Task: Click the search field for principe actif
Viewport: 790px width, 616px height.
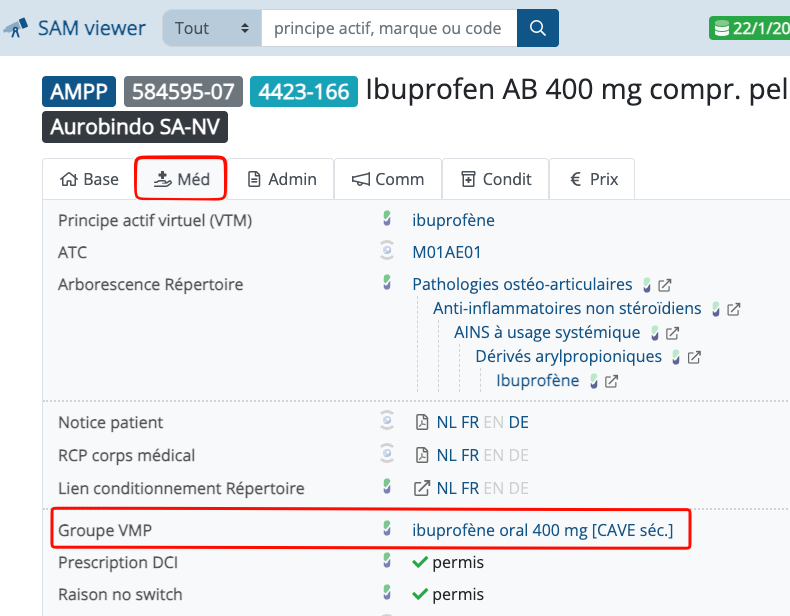Action: click(x=389, y=28)
